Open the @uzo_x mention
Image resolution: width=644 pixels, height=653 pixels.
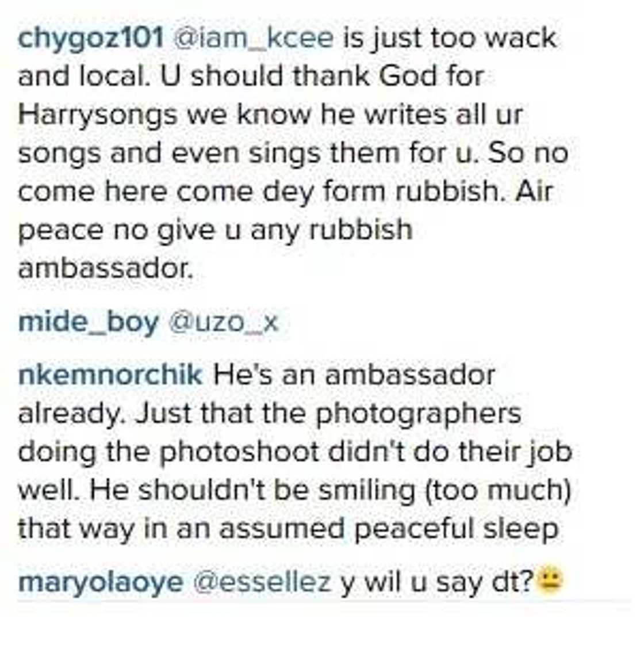pos(223,323)
